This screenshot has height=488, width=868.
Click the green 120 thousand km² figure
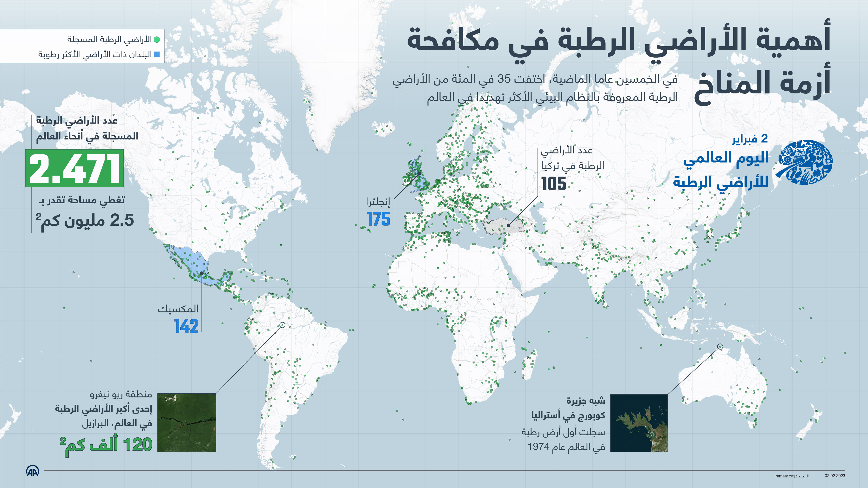[x=106, y=445]
